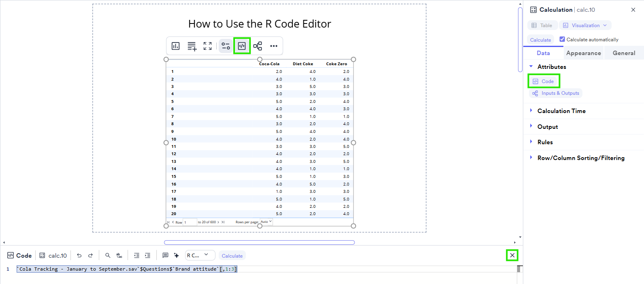Viewport: 644px width, 284px height.
Task: Click Calculate button in code toolbar
Action: click(x=232, y=256)
